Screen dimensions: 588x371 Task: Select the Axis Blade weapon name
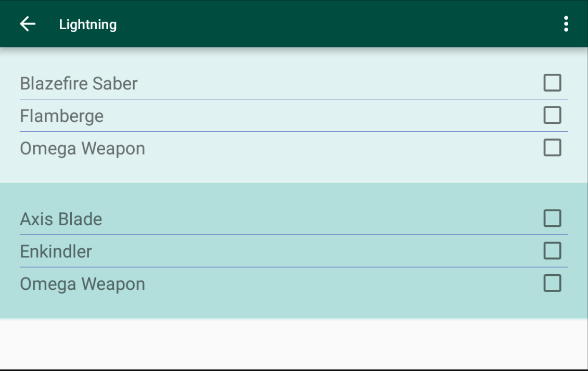(61, 219)
